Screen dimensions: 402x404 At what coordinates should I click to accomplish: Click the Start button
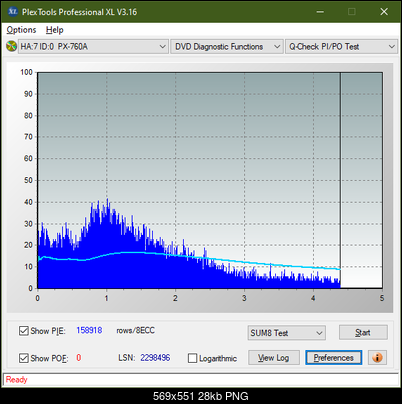coord(363,333)
